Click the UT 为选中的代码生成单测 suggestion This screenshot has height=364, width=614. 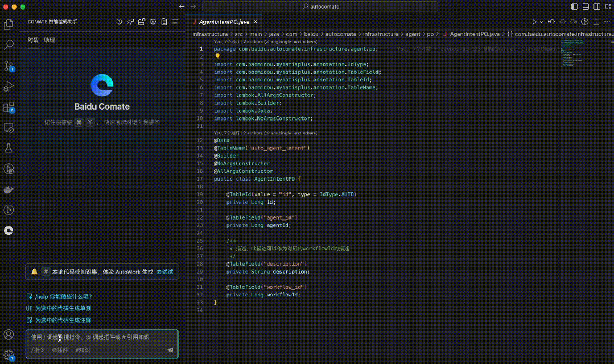[59, 308]
